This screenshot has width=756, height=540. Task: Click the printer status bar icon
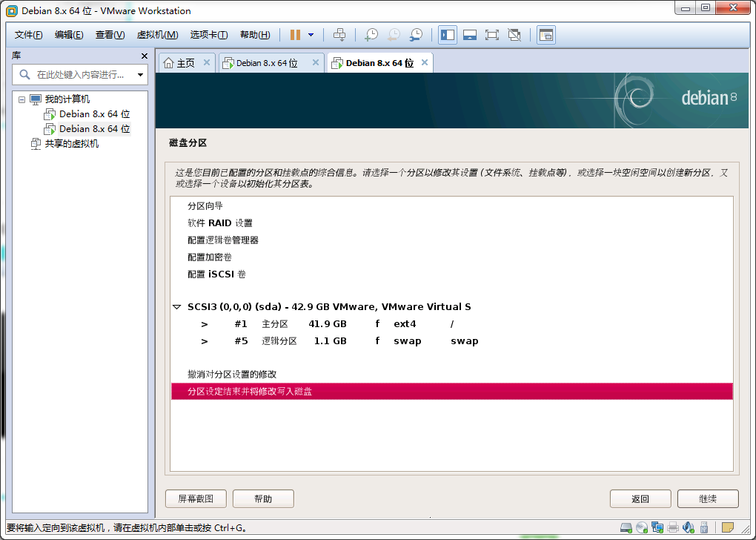673,527
